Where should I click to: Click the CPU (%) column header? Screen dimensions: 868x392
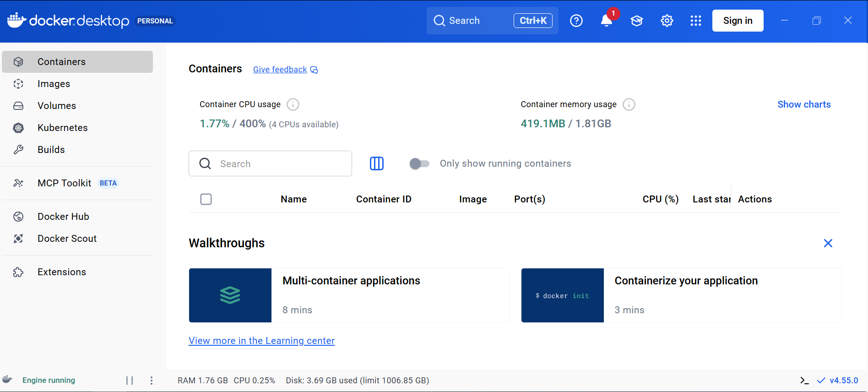[x=661, y=199]
